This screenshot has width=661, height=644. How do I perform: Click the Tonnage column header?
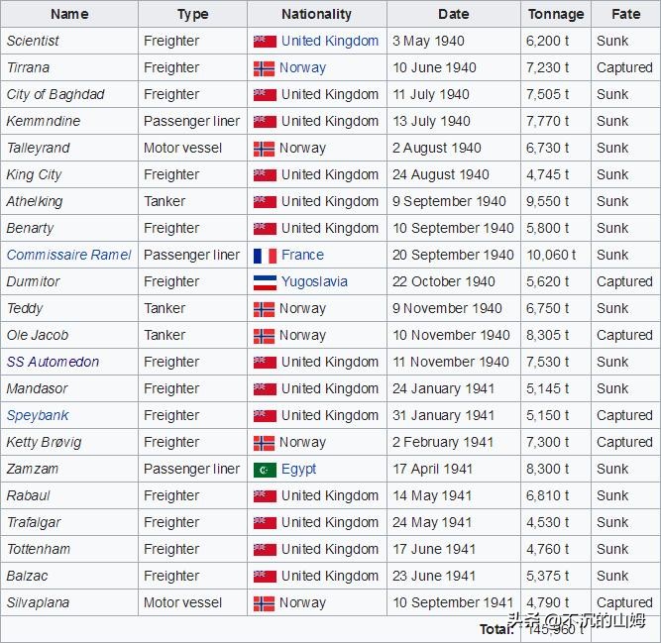click(x=556, y=14)
